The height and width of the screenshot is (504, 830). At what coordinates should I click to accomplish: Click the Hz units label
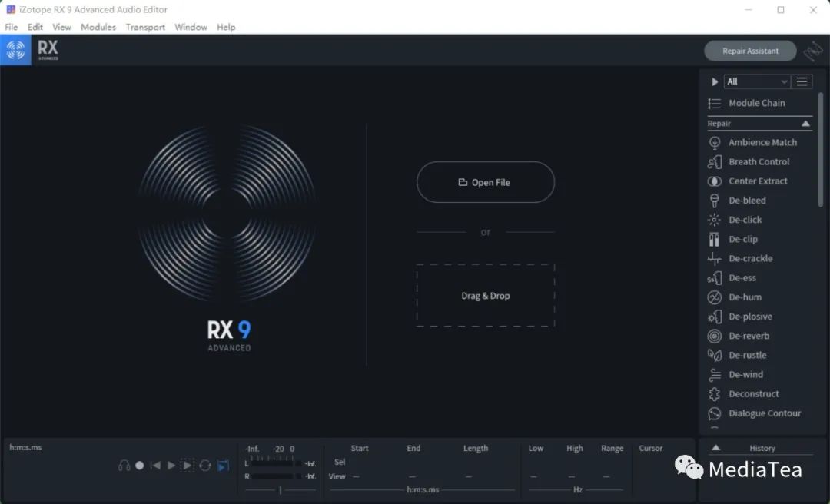tap(578, 489)
